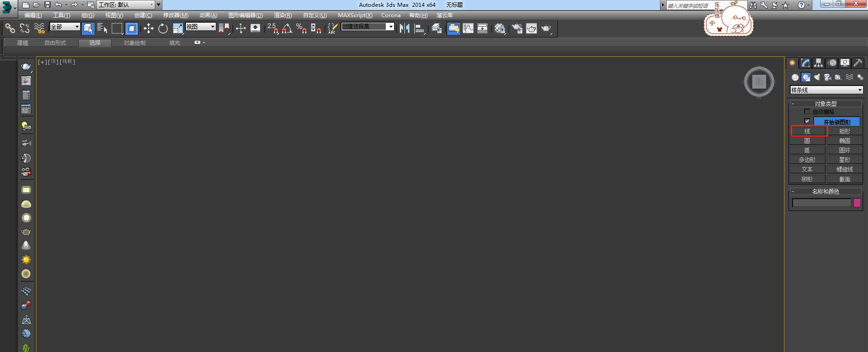The height and width of the screenshot is (352, 868).
Task: Toggle Percent Snap
Action: click(302, 29)
